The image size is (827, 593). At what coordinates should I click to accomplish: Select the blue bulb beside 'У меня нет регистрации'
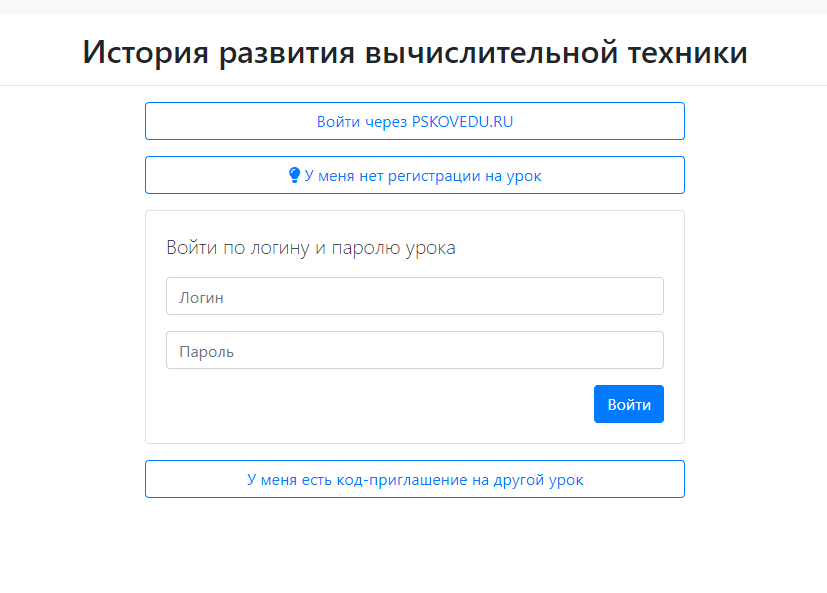point(294,175)
